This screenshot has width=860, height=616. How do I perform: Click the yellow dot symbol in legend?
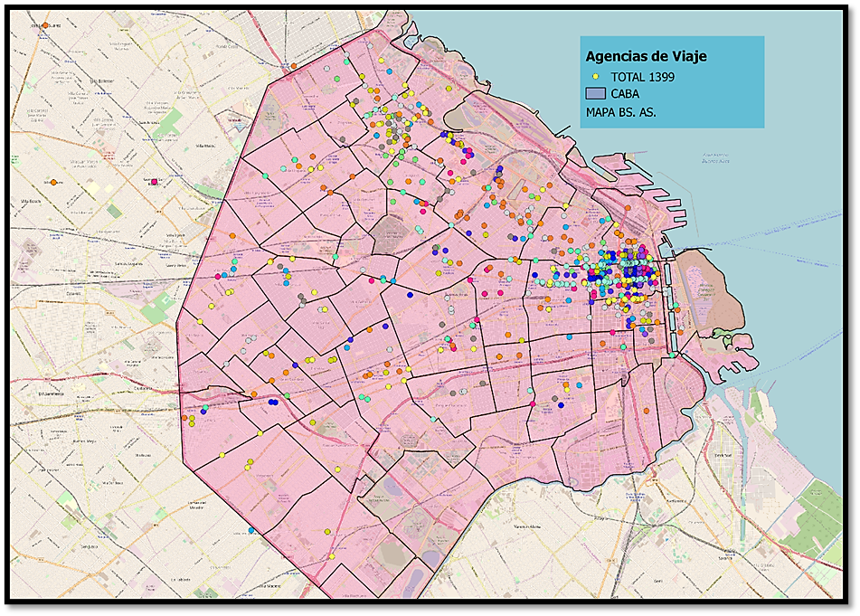(595, 77)
